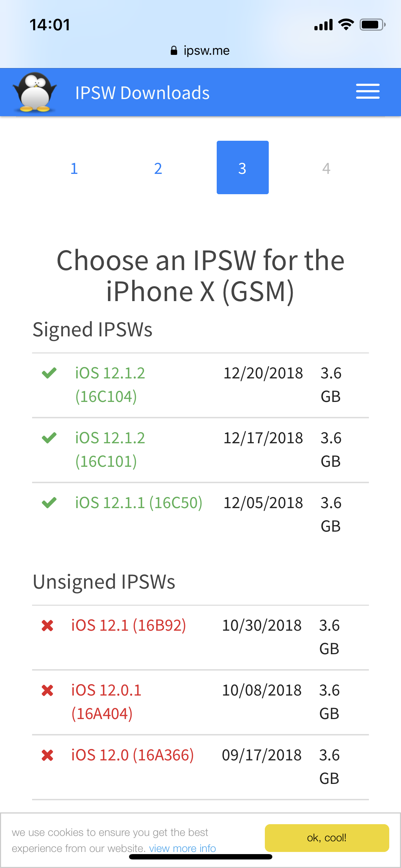Go to step 1 in pagination

click(x=74, y=168)
